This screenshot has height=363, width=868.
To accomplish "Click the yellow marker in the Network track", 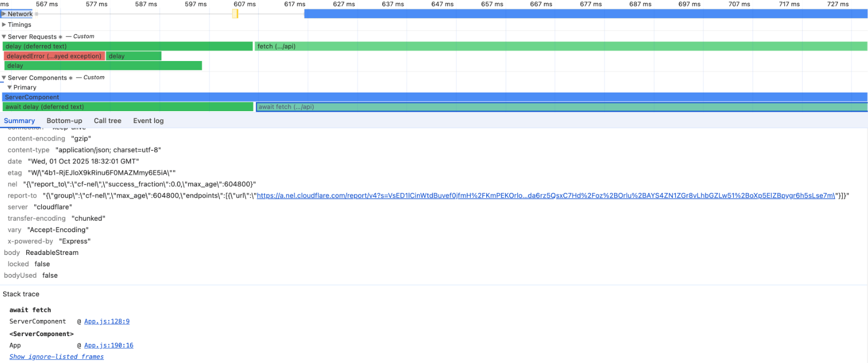I will click(235, 14).
